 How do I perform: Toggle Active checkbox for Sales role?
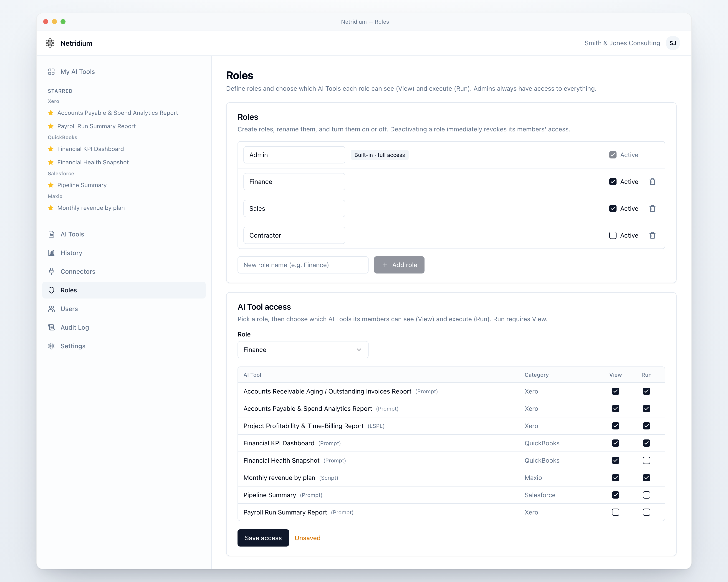(612, 208)
